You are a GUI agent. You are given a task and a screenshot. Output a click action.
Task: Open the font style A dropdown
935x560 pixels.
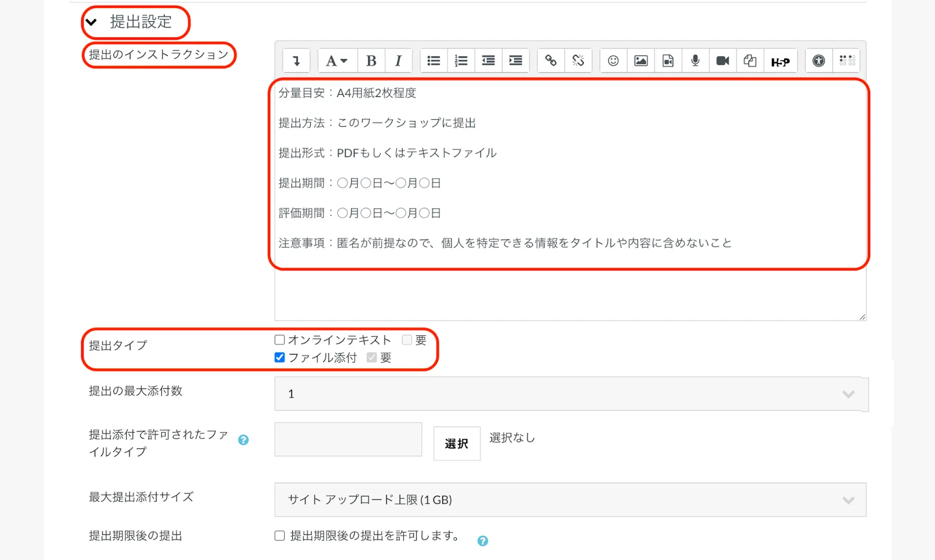(x=337, y=61)
